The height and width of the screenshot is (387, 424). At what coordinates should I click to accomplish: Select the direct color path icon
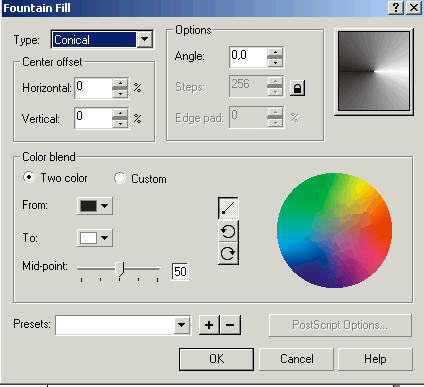click(228, 208)
